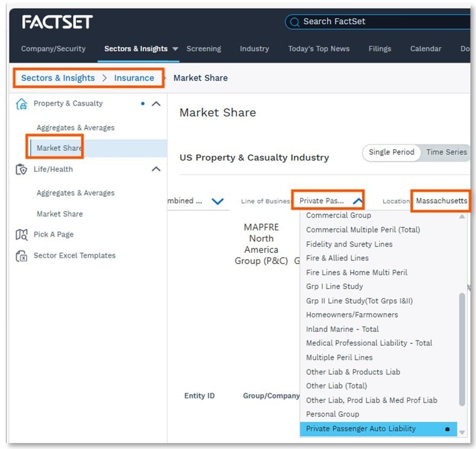Viewport: 476px width, 449px height.
Task: Click the Insurance breadcrumb link
Action: tap(134, 78)
